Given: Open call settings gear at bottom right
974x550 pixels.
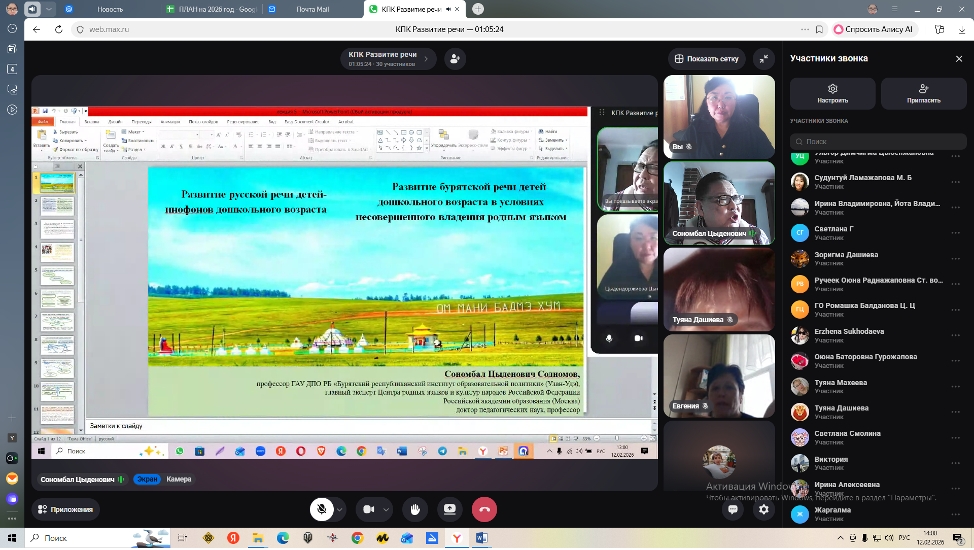Looking at the screenshot, I should click(x=764, y=509).
